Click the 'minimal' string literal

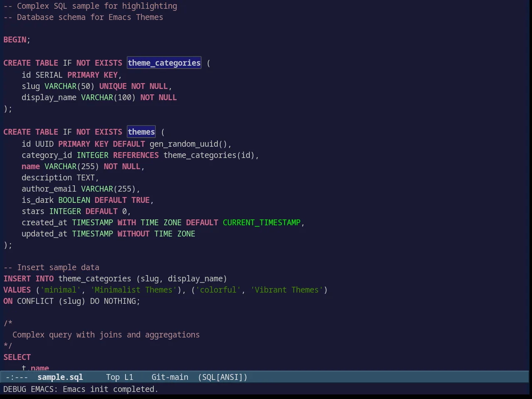[x=60, y=290]
